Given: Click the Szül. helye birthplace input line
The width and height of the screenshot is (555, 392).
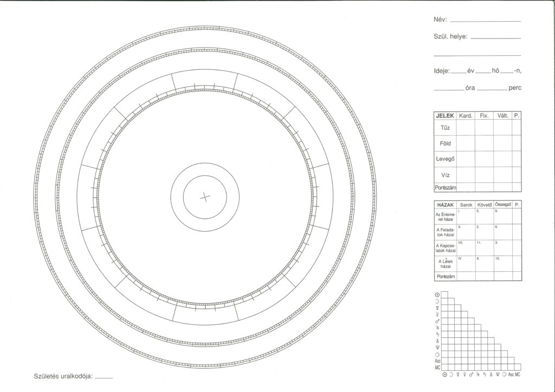Looking at the screenshot, I should [495, 38].
